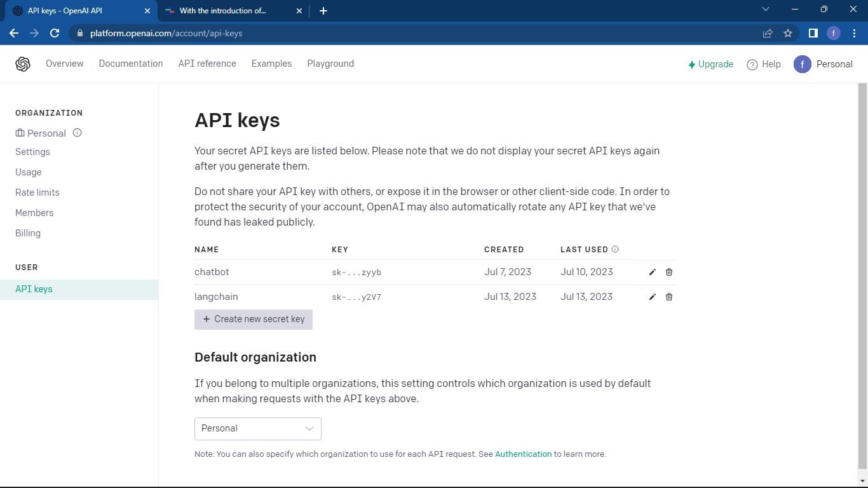Bookmark this page with the star icon
This screenshot has width=868, height=488.
(787, 33)
